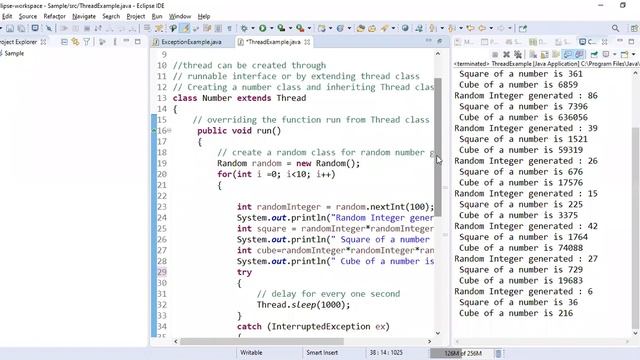
Task: Toggle Link with Editor in Project Explorer
Action: [75, 42]
